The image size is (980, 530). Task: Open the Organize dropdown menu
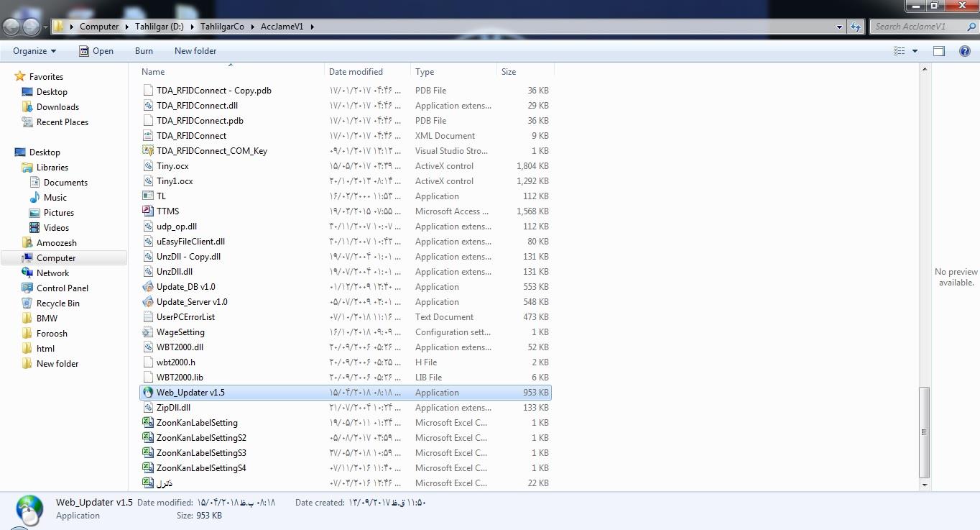coord(34,51)
